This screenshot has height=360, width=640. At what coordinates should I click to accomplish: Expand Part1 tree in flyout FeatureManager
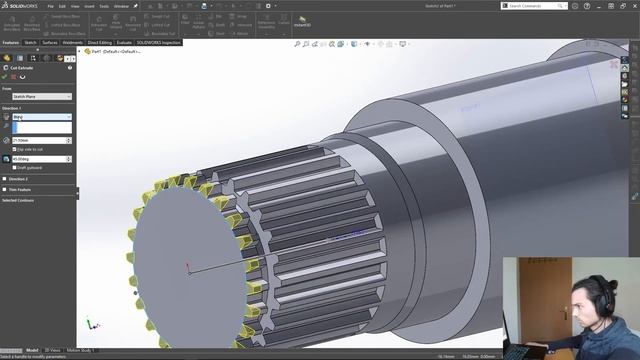pos(80,51)
